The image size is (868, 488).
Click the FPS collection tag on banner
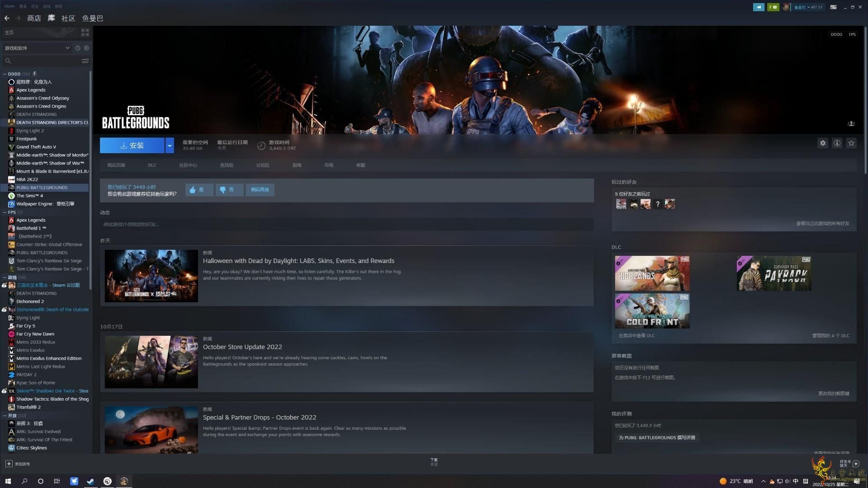point(852,34)
